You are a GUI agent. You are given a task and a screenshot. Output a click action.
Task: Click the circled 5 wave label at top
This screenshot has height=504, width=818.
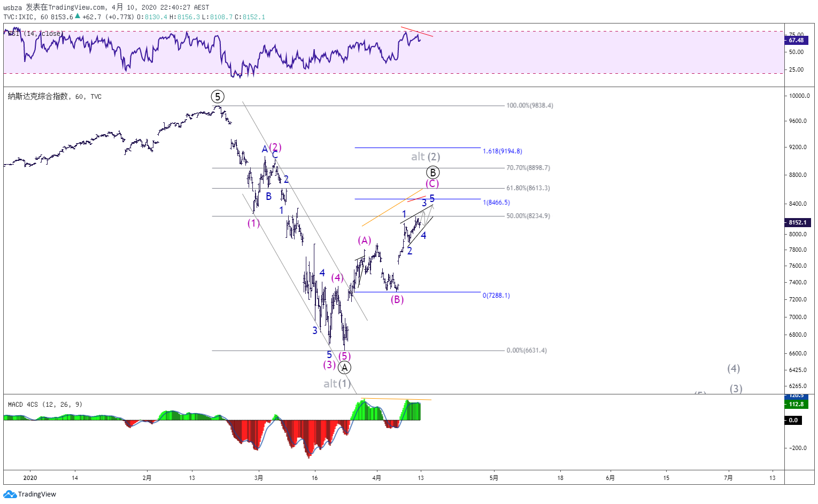click(x=218, y=97)
